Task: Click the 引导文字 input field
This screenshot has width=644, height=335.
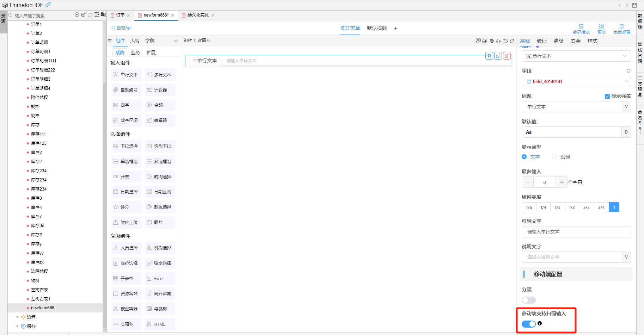Action: [x=576, y=232]
